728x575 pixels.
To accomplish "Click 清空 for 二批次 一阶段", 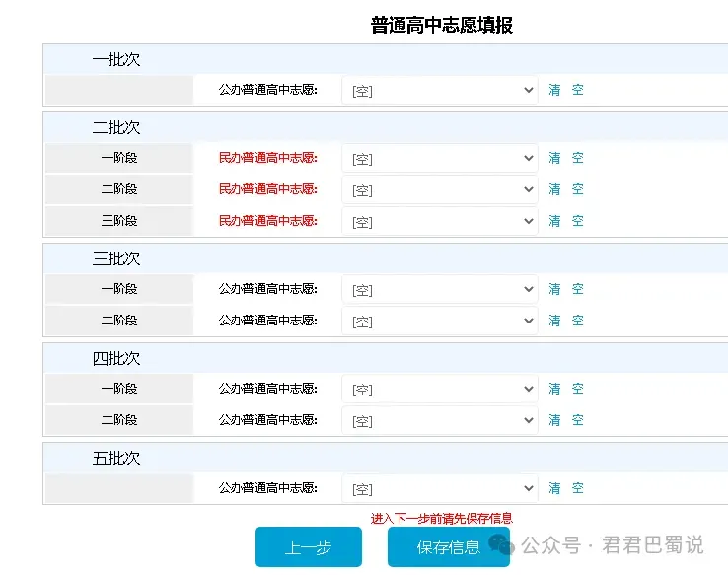I will (x=566, y=158).
